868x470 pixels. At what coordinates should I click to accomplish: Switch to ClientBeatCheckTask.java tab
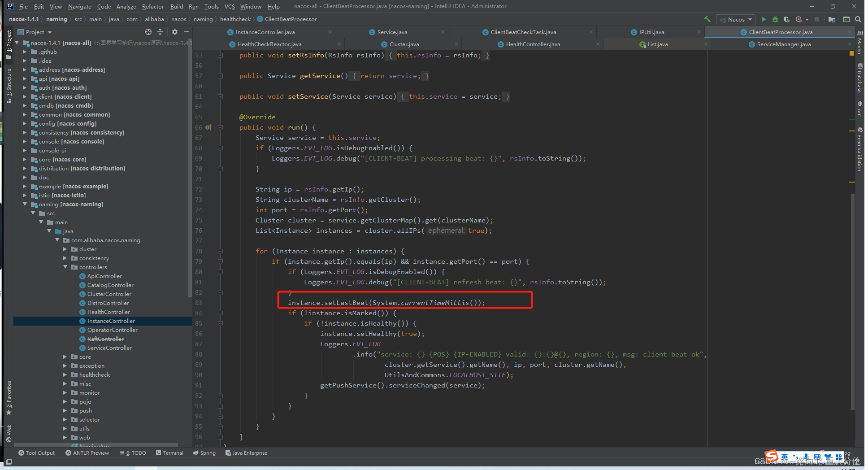tap(523, 32)
